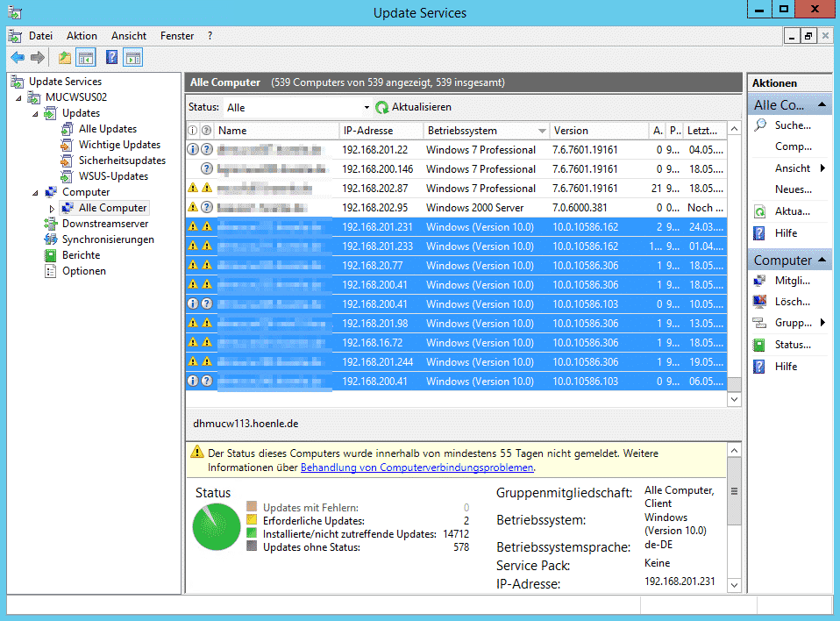
Task: Open the Ansicht menu in menu bar
Action: (x=129, y=36)
